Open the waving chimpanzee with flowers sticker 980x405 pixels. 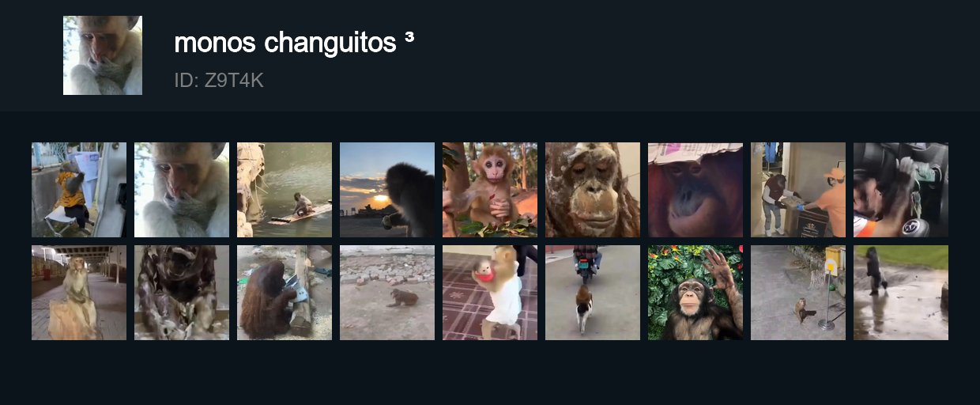coord(695,293)
